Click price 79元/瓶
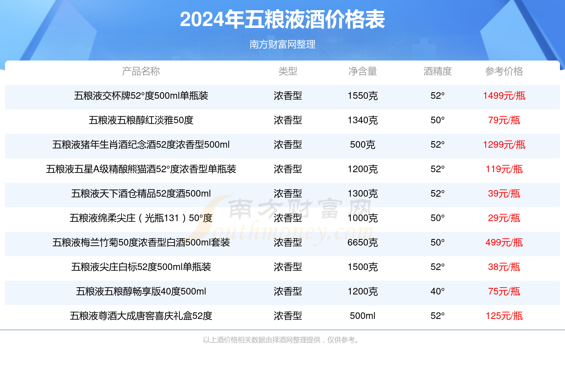Viewport: 565px width, 392px height. 504,120
